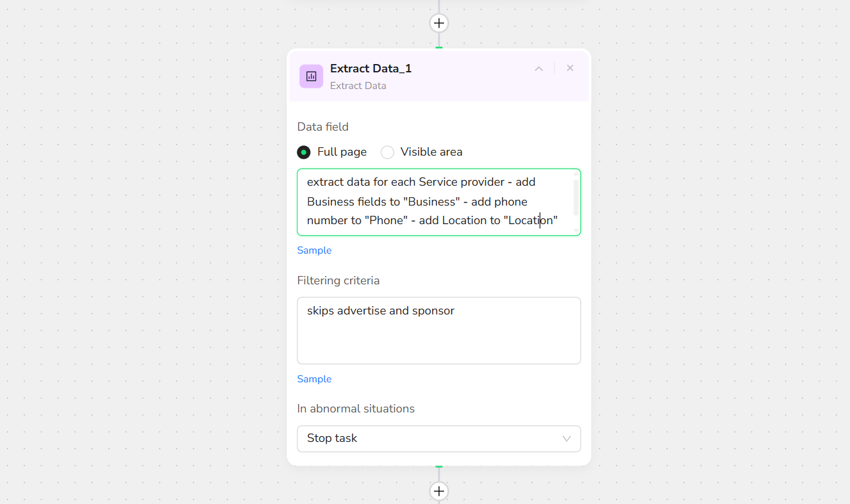Click the "In abnormal situations" label
This screenshot has height=504, width=850.
click(x=356, y=409)
